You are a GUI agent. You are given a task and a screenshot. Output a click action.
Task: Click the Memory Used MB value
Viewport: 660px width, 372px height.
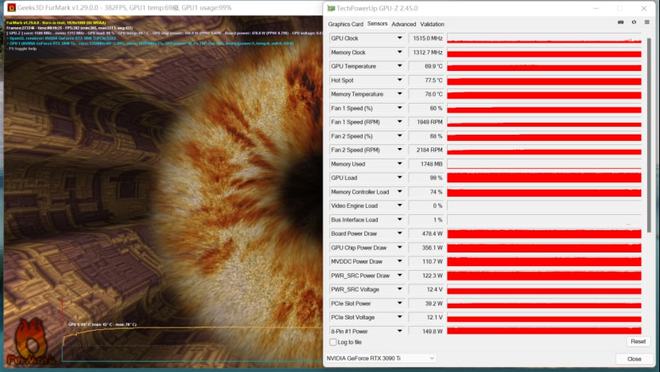pos(426,164)
